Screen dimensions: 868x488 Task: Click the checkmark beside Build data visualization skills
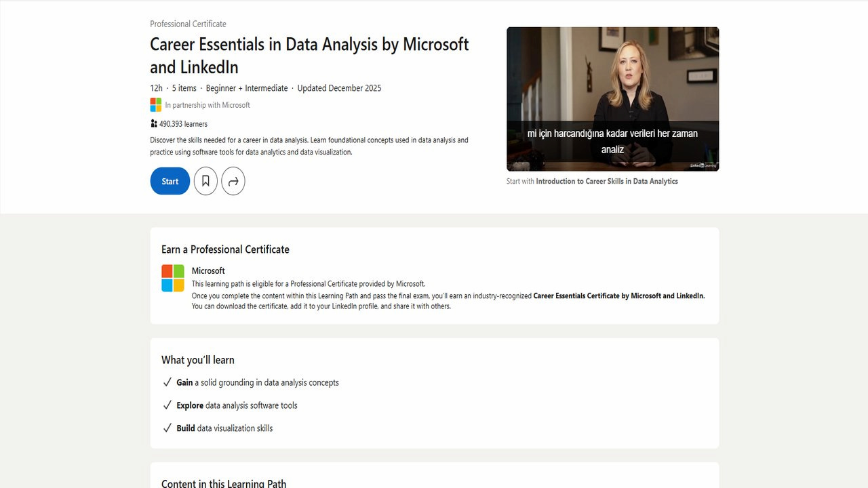coord(167,428)
